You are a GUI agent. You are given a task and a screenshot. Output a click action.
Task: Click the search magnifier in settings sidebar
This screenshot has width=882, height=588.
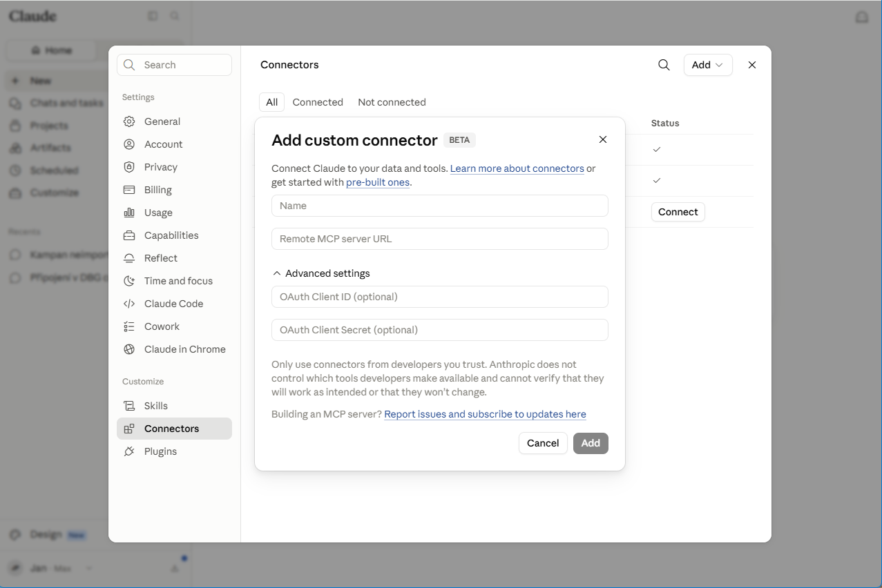coord(129,65)
